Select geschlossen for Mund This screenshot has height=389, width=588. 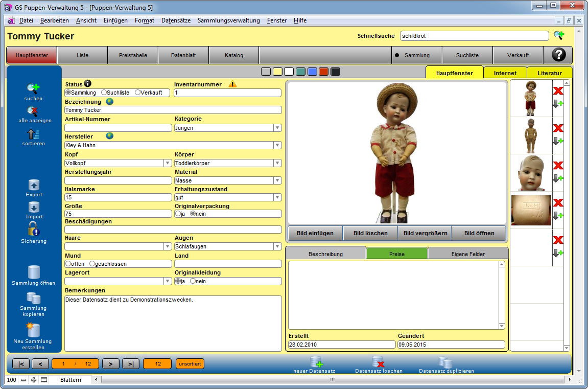(x=92, y=264)
